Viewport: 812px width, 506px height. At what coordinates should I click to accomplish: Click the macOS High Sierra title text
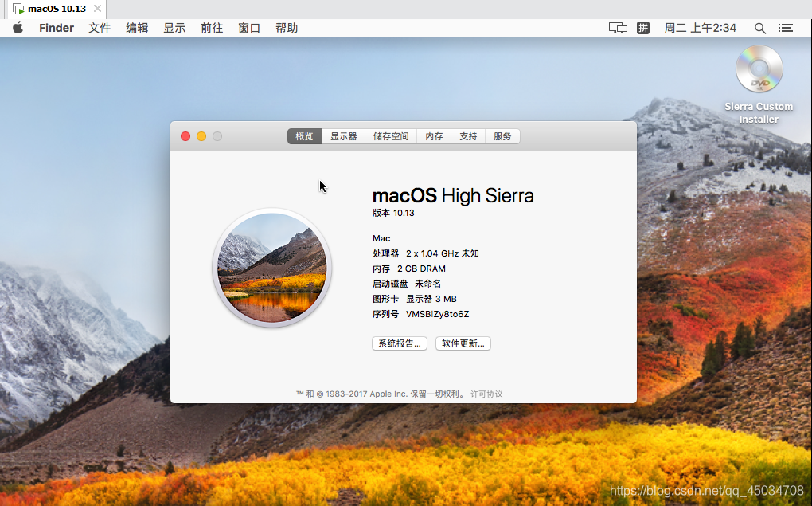point(453,195)
